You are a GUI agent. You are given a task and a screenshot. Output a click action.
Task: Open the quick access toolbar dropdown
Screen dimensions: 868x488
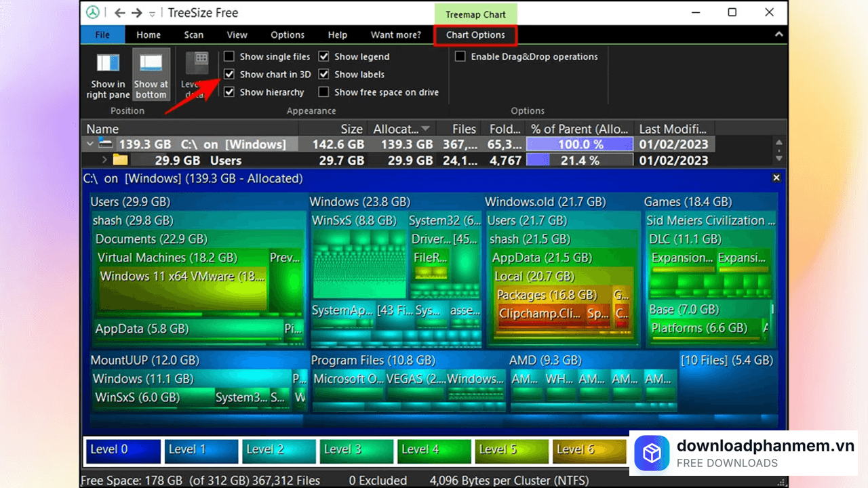(x=152, y=14)
